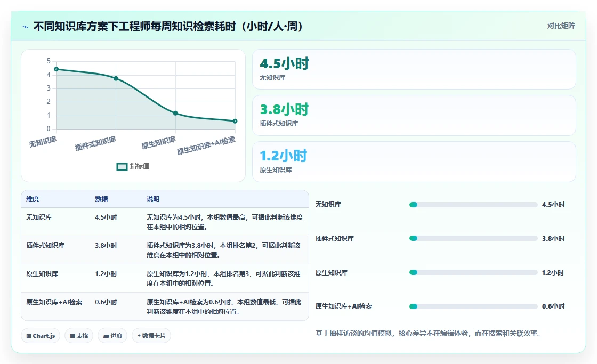The image size is (597, 364).
Task: Click the 进度 tag chip
Action: [x=112, y=336]
